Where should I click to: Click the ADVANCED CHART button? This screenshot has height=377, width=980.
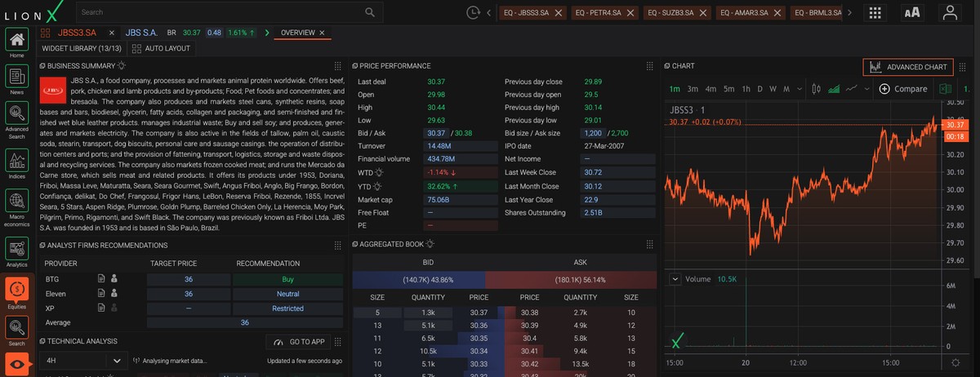[x=908, y=66]
